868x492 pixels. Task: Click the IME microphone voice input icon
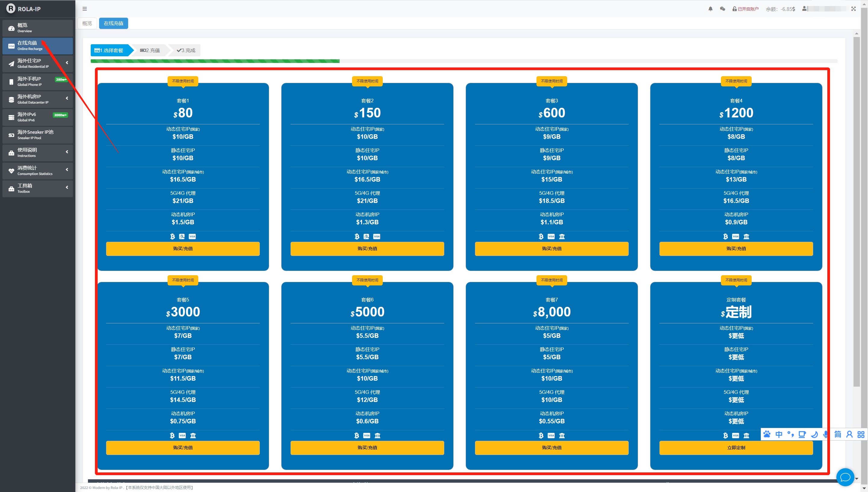(x=826, y=434)
